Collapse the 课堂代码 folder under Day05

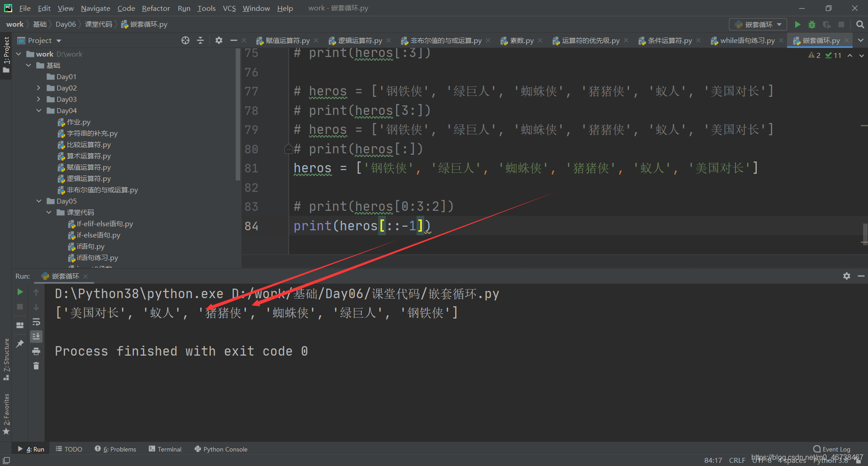tap(49, 212)
